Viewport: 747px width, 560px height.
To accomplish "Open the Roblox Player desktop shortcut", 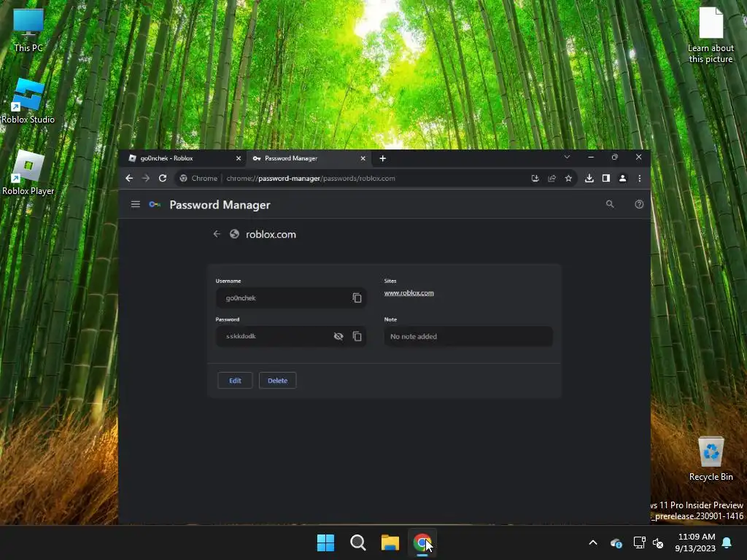I will (28, 172).
